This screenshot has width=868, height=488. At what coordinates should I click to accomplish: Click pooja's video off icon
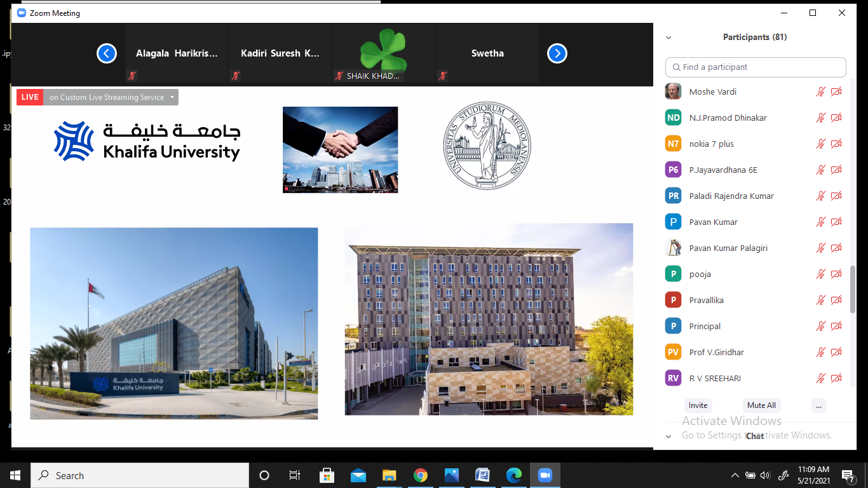tap(836, 274)
